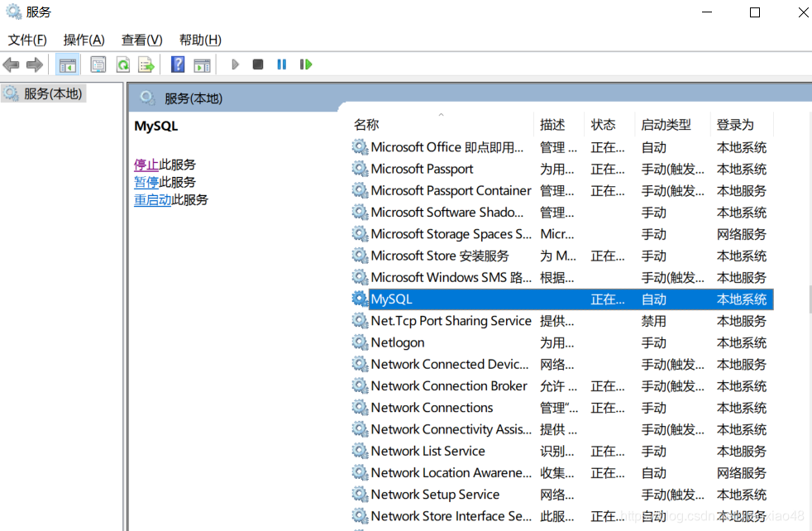Click the gear icon beside Netlogon
Screen dimensions: 812x531
coord(360,342)
